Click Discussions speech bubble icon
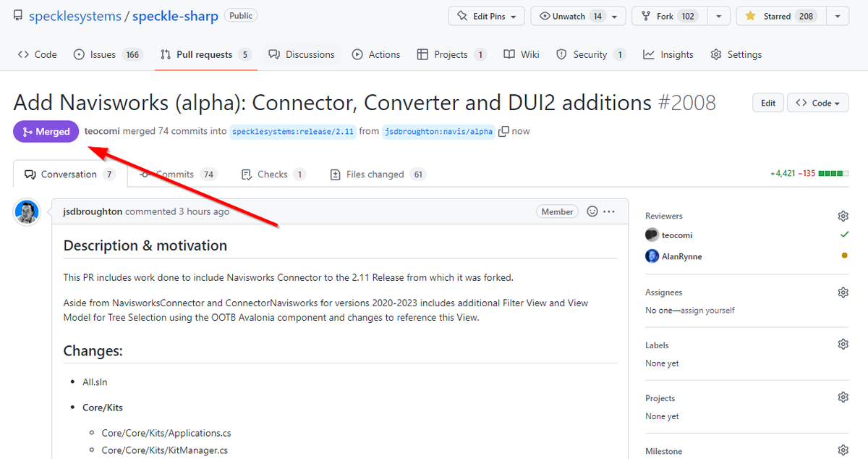Image resolution: width=868 pixels, height=459 pixels. (274, 54)
